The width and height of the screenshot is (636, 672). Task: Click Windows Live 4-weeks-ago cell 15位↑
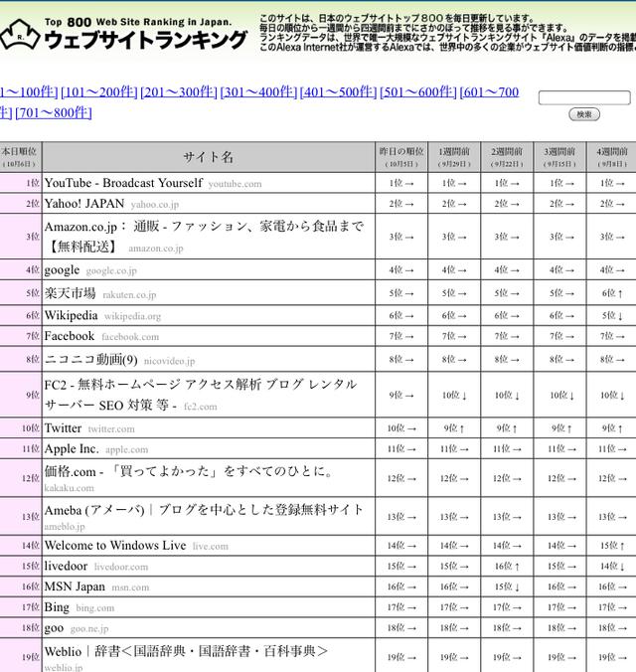tap(612, 545)
